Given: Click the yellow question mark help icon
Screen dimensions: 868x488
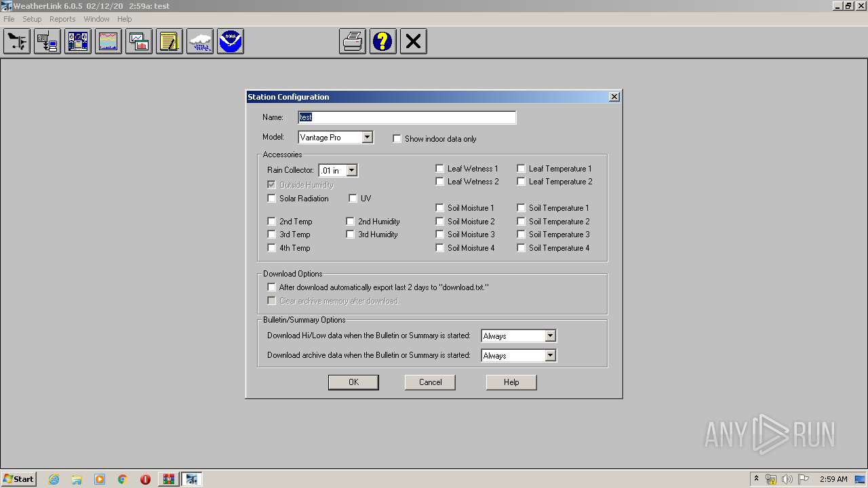Looking at the screenshot, I should 383,41.
